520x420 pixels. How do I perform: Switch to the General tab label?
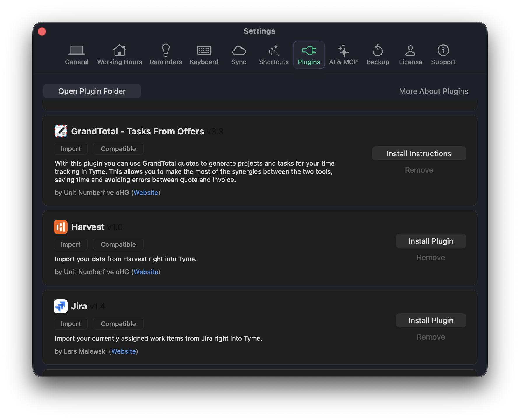(x=77, y=62)
